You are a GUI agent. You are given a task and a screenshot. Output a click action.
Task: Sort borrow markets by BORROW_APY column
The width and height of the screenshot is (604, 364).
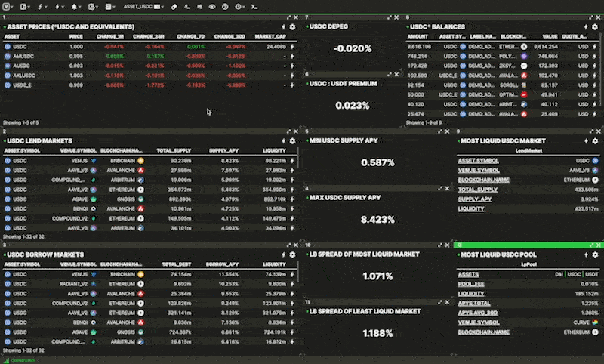[x=222, y=264]
